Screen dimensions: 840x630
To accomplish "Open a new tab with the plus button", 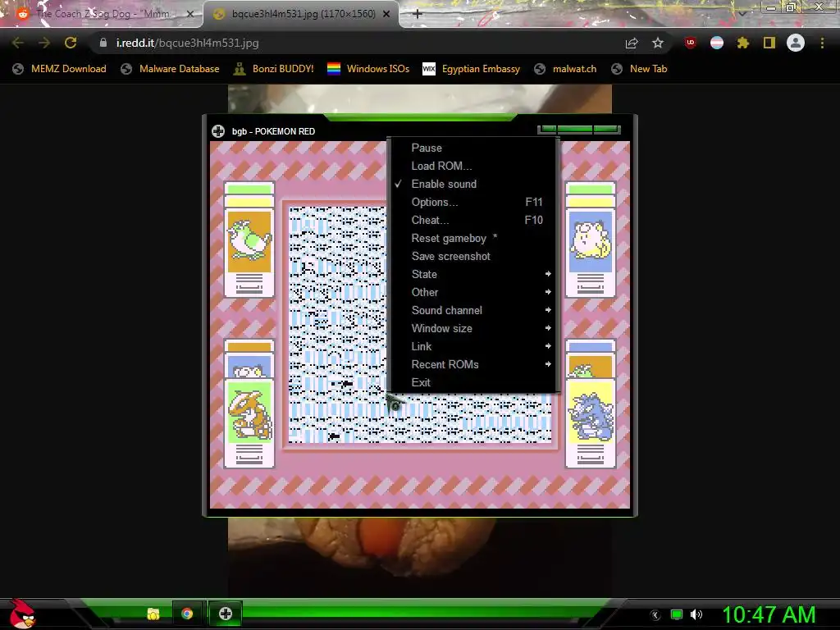I will pos(418,14).
